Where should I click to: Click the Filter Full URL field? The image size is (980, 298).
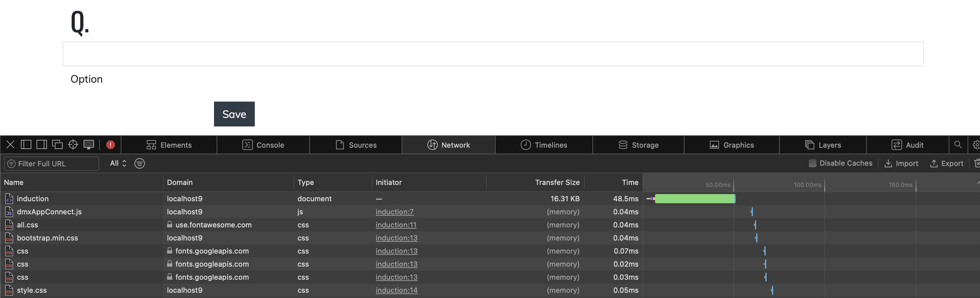52,163
